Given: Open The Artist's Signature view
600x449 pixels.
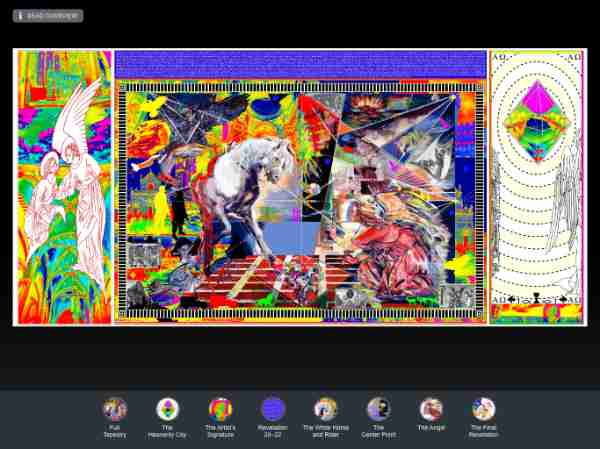Looking at the screenshot, I should tap(220, 409).
